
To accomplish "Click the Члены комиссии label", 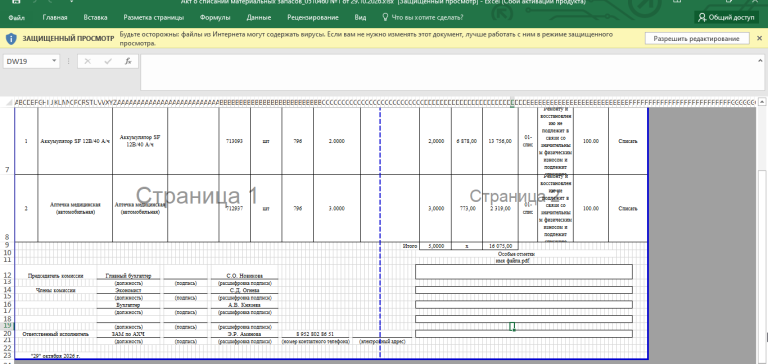I will (55, 290).
